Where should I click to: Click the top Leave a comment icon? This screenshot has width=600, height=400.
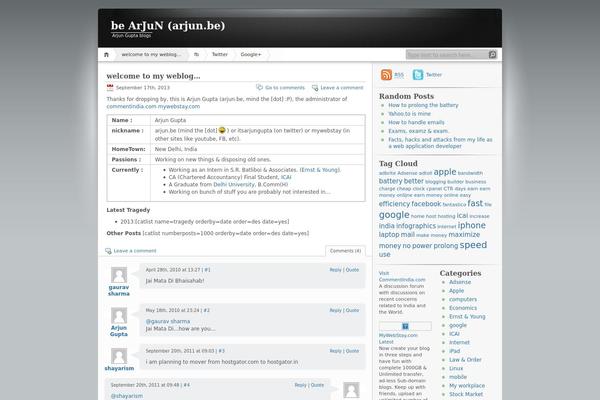click(x=315, y=88)
